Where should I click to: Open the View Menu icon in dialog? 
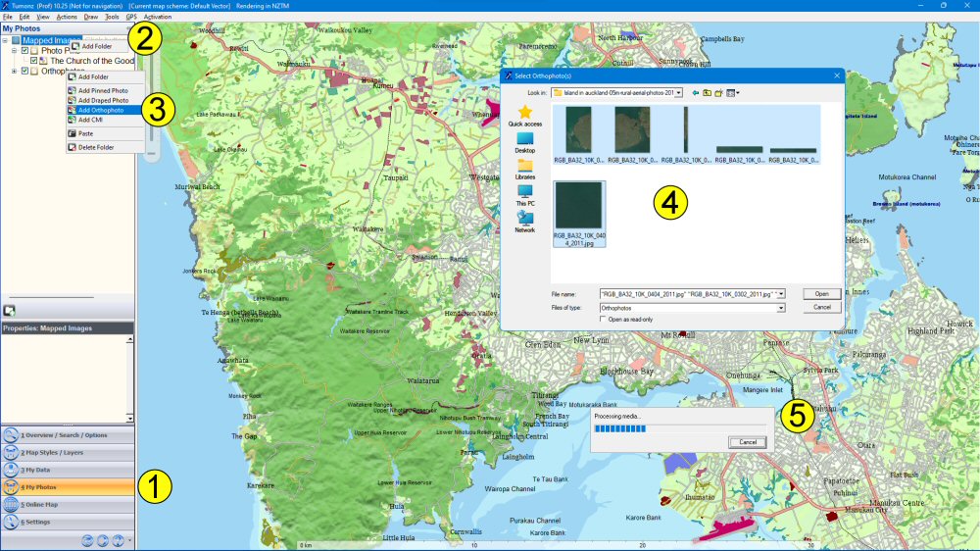(x=732, y=93)
